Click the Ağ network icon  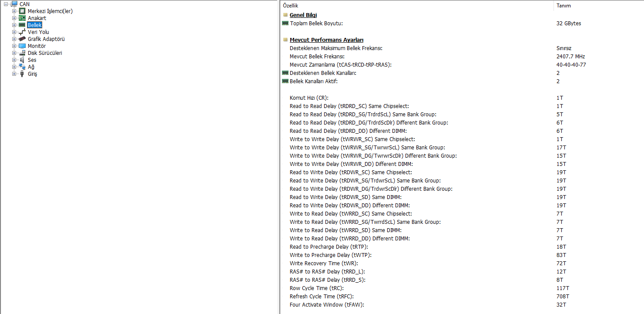tap(22, 67)
